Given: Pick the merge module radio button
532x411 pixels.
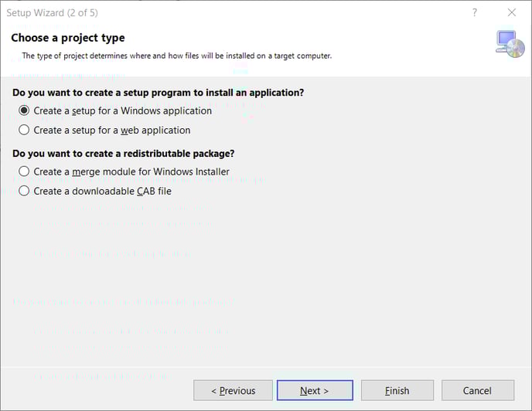Looking at the screenshot, I should pyautogui.click(x=25, y=172).
